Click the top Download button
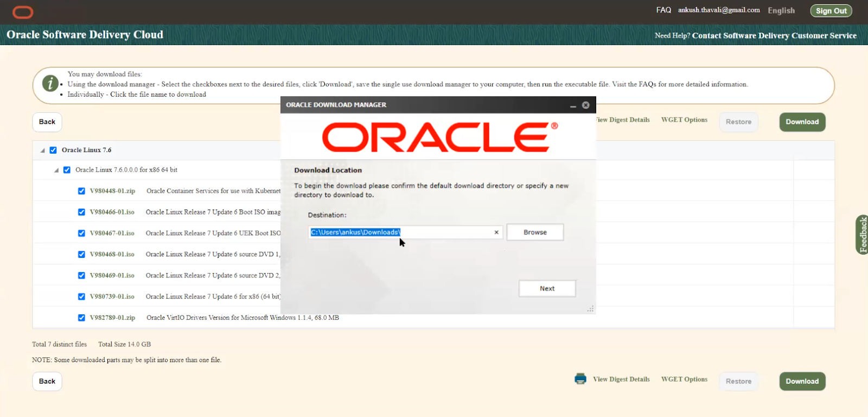Image resolution: width=868 pixels, height=417 pixels. (x=802, y=122)
